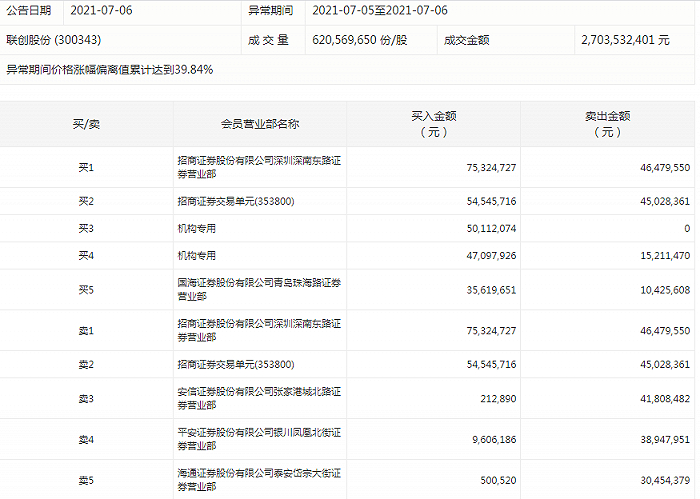
Task: Click the 卖5 row label
Action: coord(86,481)
